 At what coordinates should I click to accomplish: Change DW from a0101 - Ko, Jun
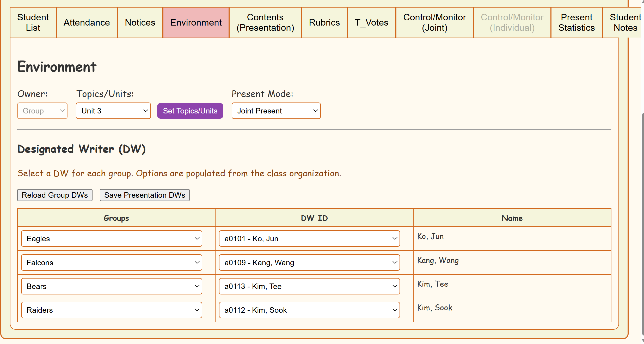pos(309,239)
